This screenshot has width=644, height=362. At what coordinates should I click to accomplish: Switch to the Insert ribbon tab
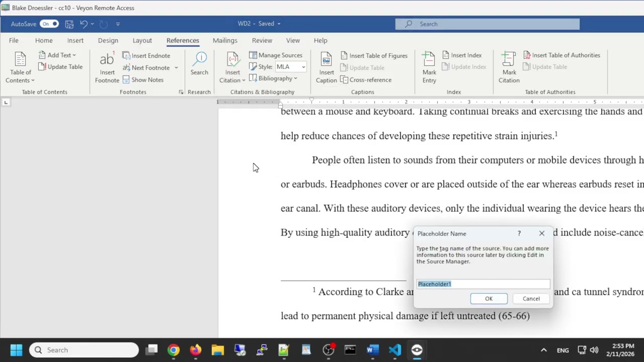[x=75, y=41]
